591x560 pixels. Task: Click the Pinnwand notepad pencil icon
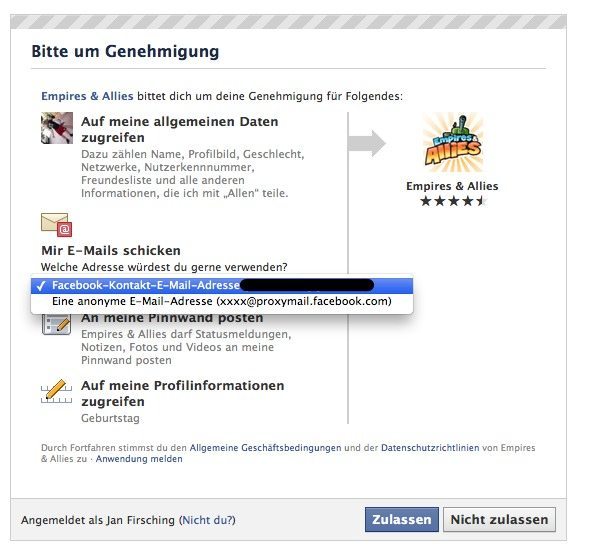57,324
